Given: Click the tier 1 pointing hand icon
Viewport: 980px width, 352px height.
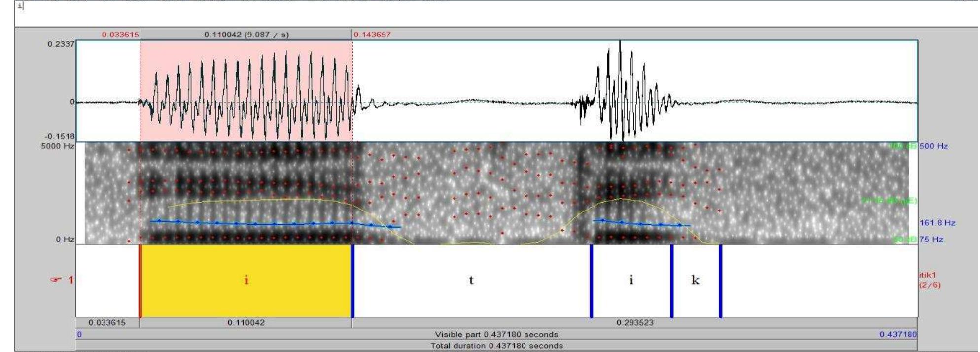Looking at the screenshot, I should click(x=56, y=280).
